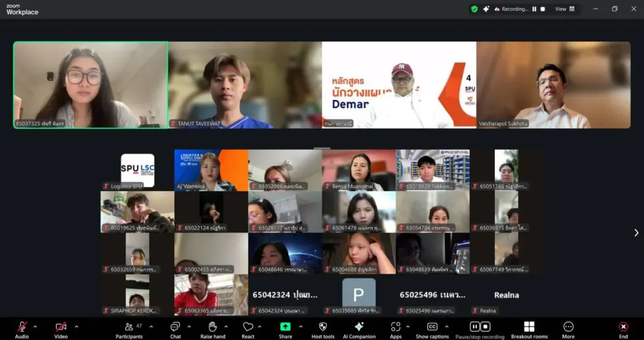Select Benya Muangmai video tile

point(359,170)
